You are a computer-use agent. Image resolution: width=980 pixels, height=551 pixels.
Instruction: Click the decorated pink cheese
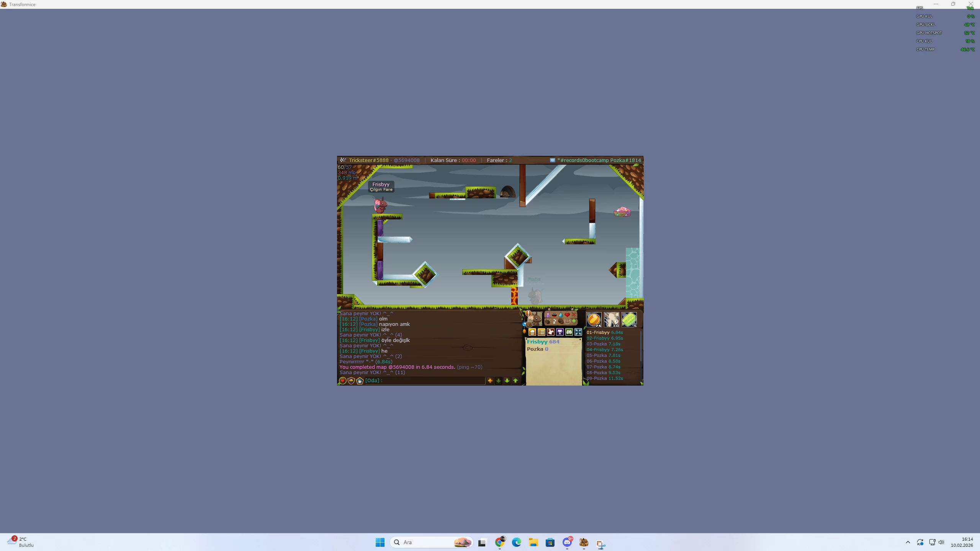point(622,211)
